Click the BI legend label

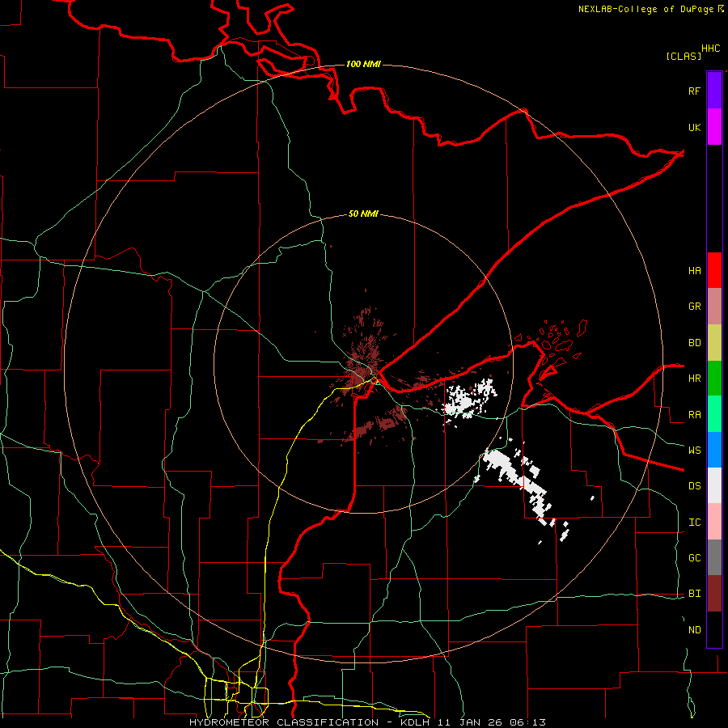point(694,594)
